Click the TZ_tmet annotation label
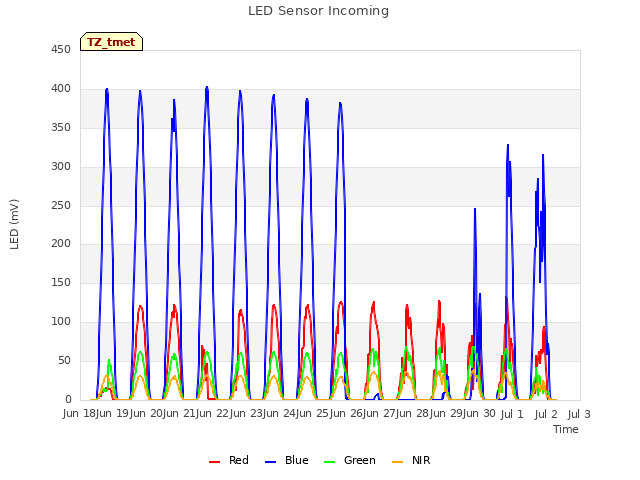Viewport: 640px width, 480px height. pos(111,42)
